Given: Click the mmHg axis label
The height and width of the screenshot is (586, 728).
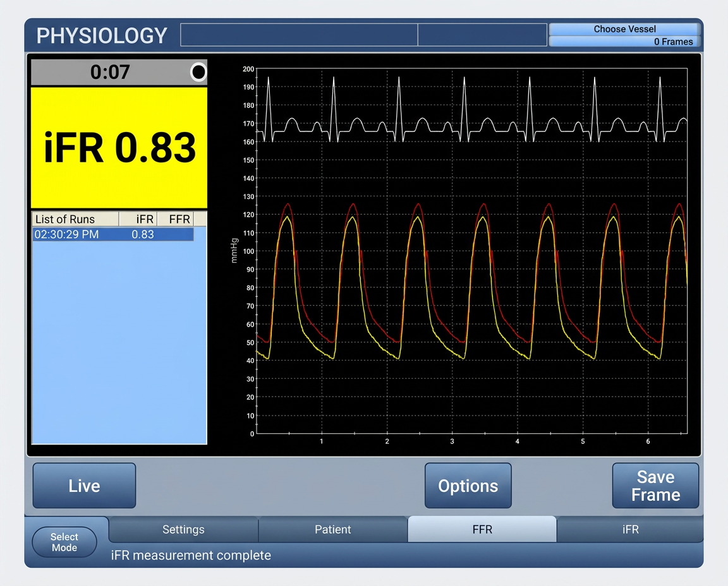Looking at the screenshot, I should click(234, 251).
